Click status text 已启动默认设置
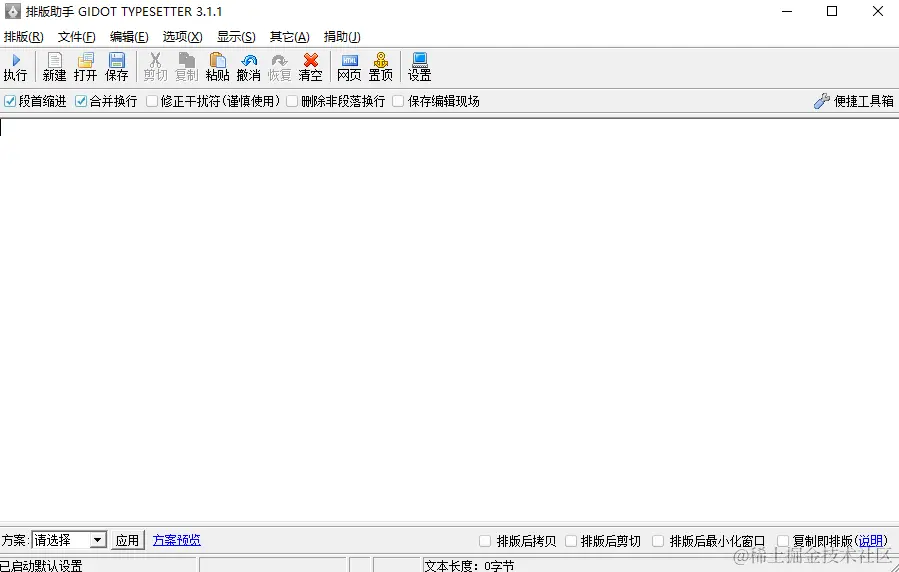The height and width of the screenshot is (572, 899). tap(42, 566)
